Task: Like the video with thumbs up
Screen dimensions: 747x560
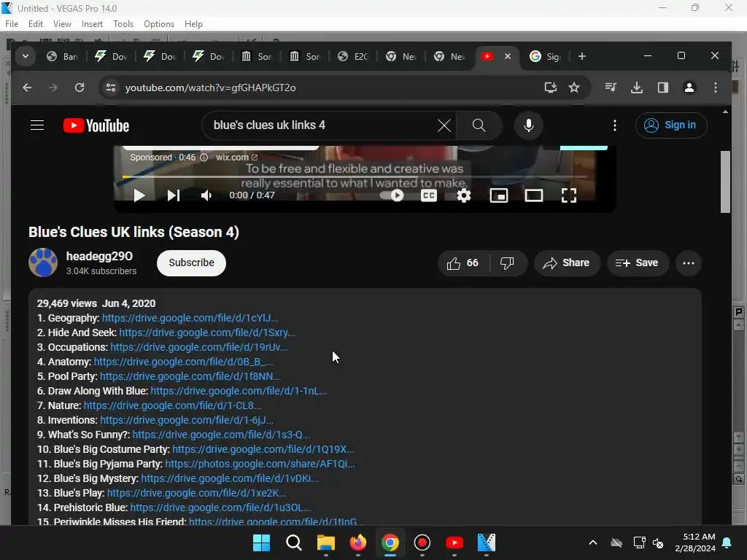Action: click(x=462, y=262)
